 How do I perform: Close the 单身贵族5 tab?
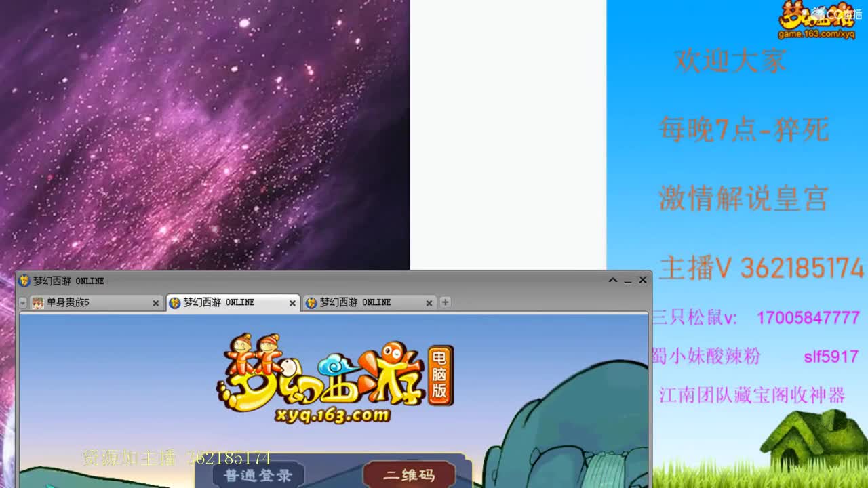(155, 303)
